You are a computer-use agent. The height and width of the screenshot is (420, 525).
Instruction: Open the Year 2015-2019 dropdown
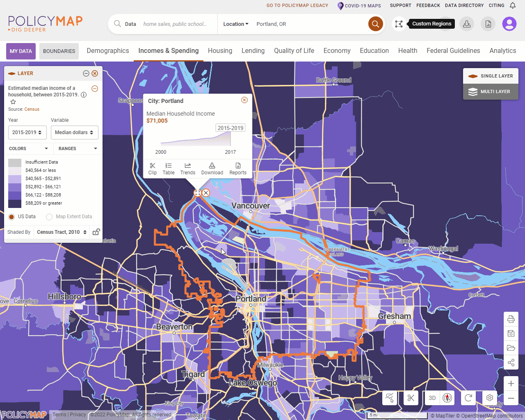tap(27, 132)
